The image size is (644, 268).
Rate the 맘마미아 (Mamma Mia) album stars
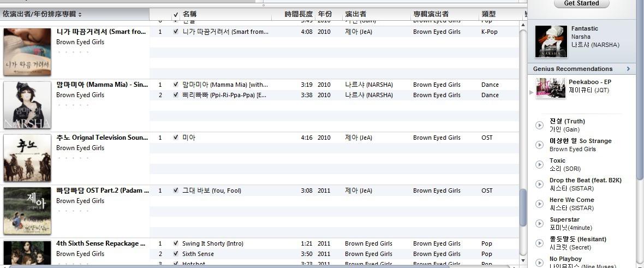(x=73, y=105)
